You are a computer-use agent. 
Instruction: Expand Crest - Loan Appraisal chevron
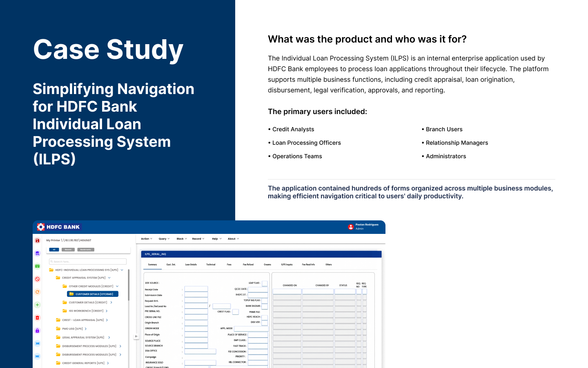107,320
